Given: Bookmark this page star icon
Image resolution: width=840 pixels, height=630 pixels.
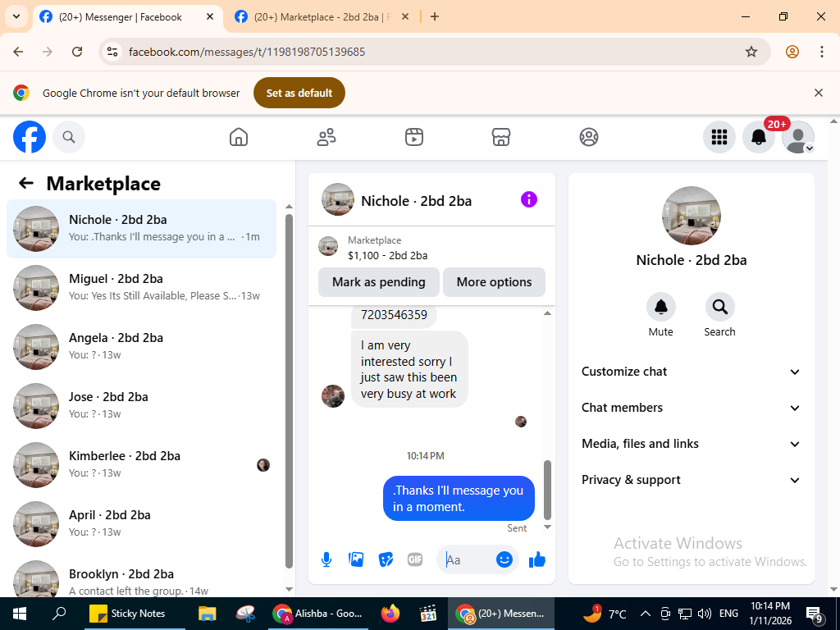Looking at the screenshot, I should 751,52.
